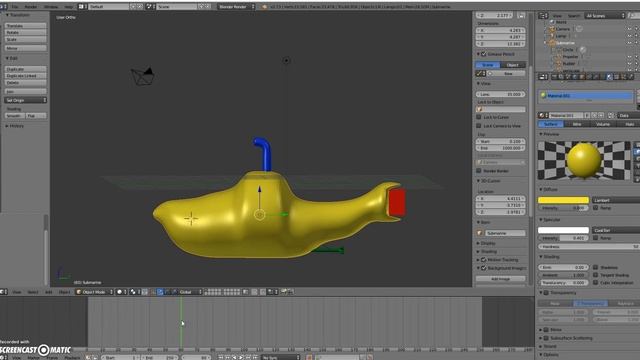Toggle the Grease Pencil checkbox
640x360 pixels.
(x=484, y=54)
